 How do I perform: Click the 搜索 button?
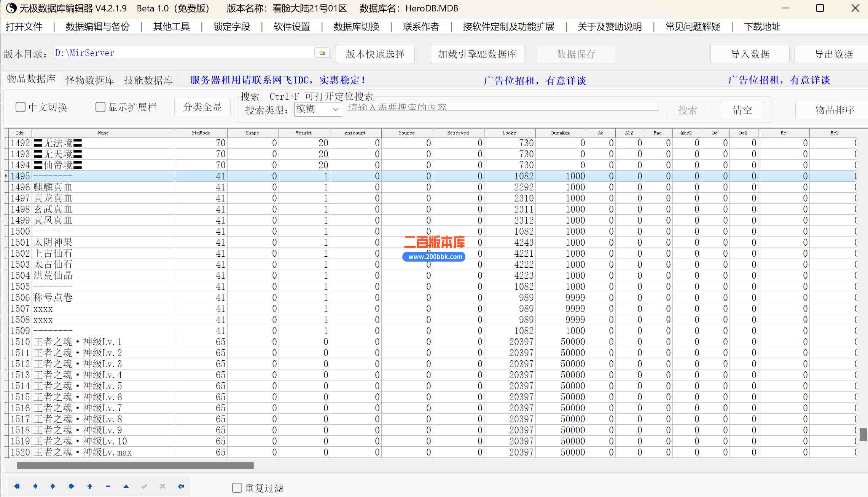687,110
